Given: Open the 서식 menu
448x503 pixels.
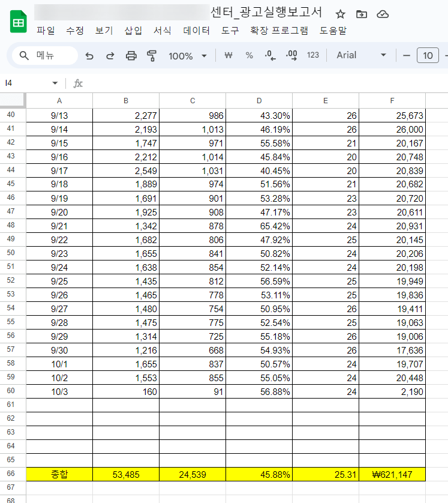Looking at the screenshot, I should tap(163, 31).
